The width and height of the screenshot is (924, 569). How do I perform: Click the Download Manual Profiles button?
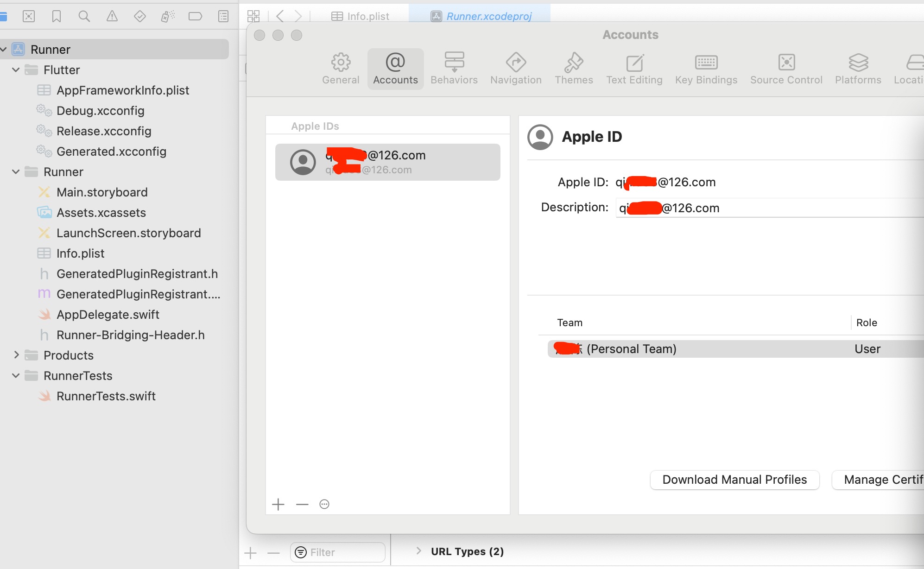[734, 480]
